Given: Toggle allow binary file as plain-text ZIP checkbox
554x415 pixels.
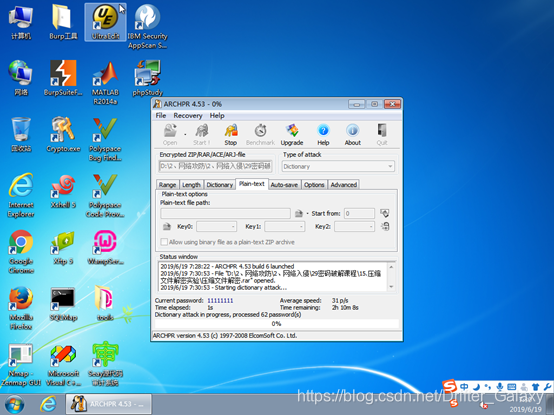Looking at the screenshot, I should coord(164,242).
